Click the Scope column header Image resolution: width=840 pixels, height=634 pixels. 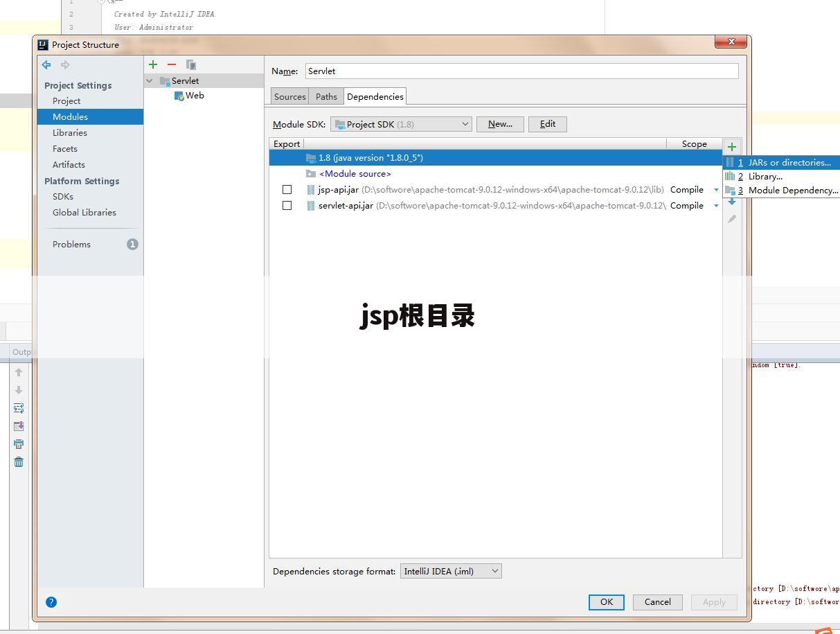point(694,143)
